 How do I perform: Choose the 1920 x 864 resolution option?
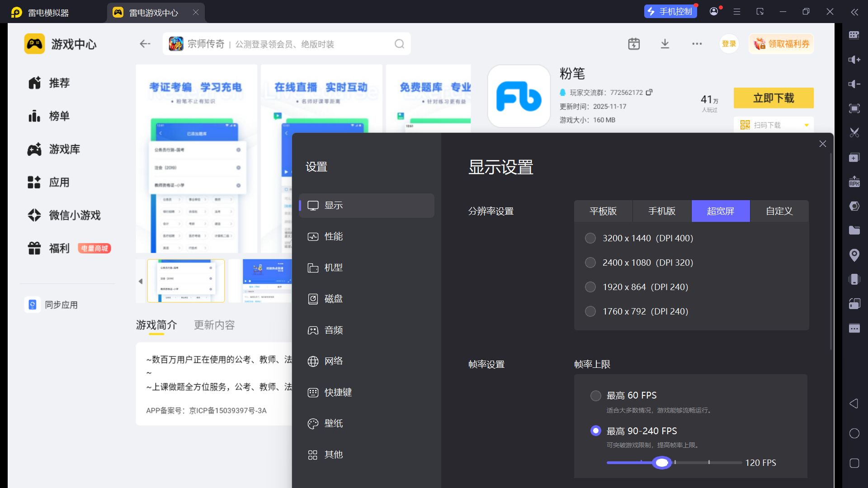(590, 287)
